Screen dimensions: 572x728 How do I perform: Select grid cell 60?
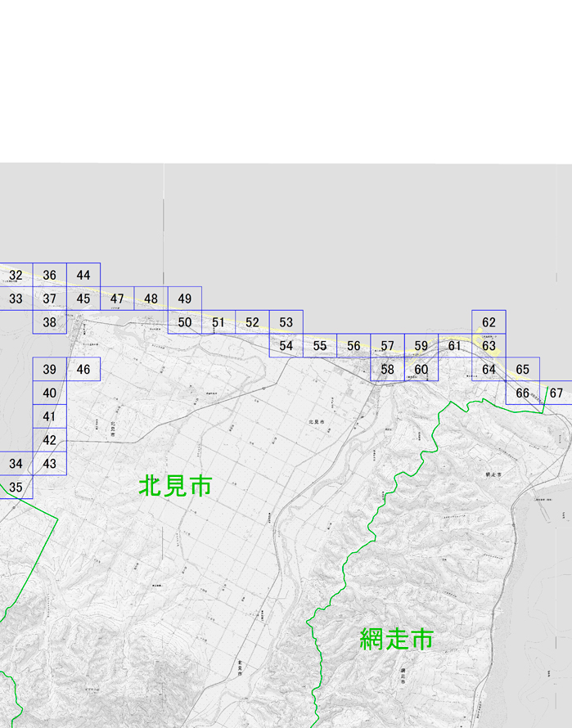coord(421,369)
